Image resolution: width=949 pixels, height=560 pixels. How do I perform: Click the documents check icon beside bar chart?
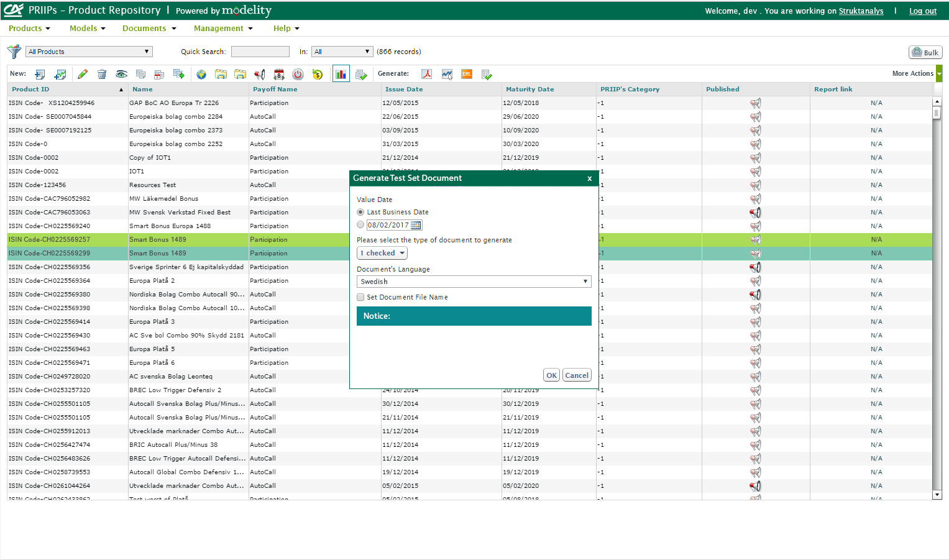click(x=361, y=75)
